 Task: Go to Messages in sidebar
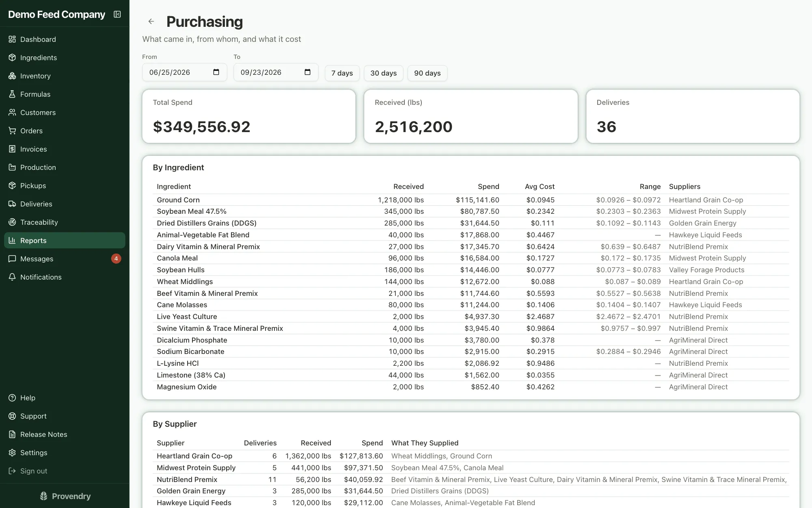[65, 258]
